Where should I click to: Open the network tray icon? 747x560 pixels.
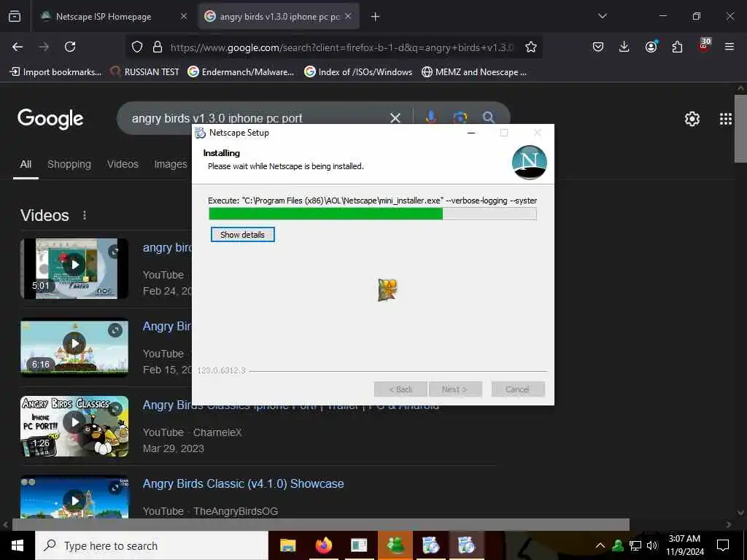pyautogui.click(x=635, y=545)
